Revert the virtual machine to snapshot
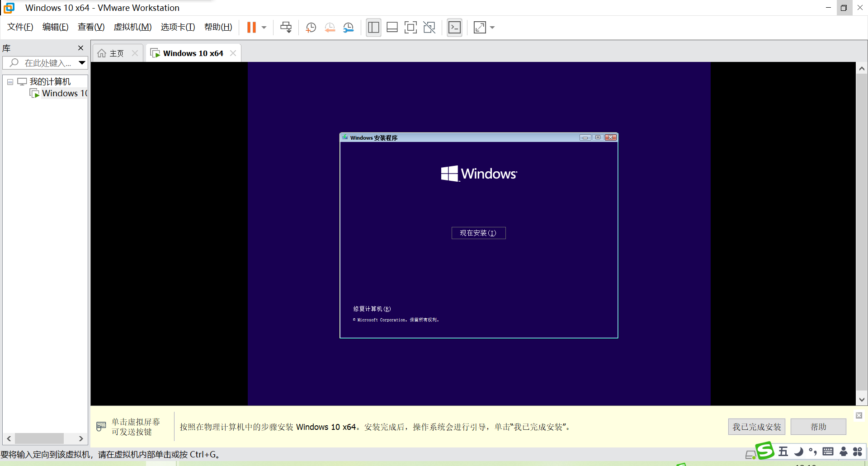The height and width of the screenshot is (466, 868). click(x=330, y=28)
